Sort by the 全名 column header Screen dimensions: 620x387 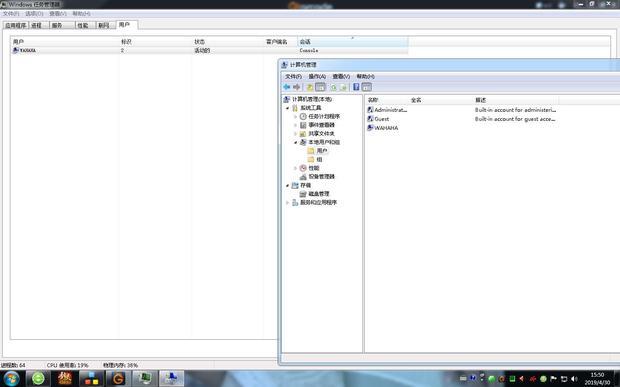point(441,100)
